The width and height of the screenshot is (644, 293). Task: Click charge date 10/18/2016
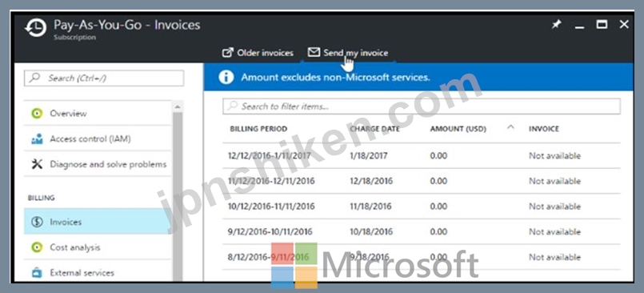coord(371,232)
